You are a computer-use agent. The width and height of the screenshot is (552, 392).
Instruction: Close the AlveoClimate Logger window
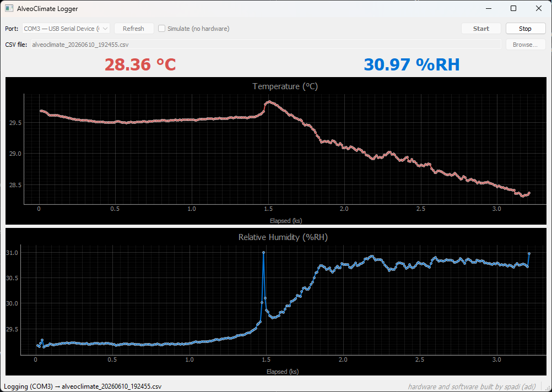click(x=539, y=8)
